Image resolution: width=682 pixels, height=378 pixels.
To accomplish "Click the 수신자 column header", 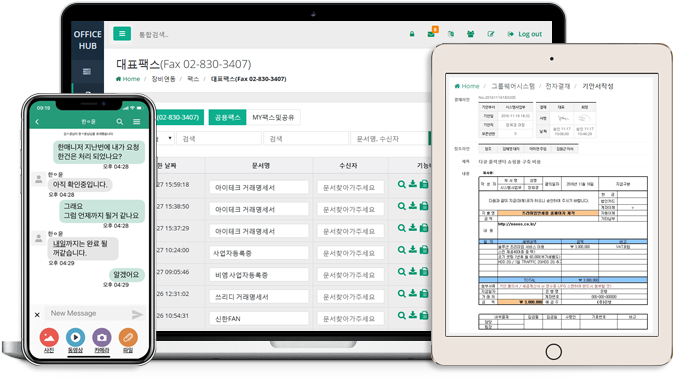I will point(348,165).
